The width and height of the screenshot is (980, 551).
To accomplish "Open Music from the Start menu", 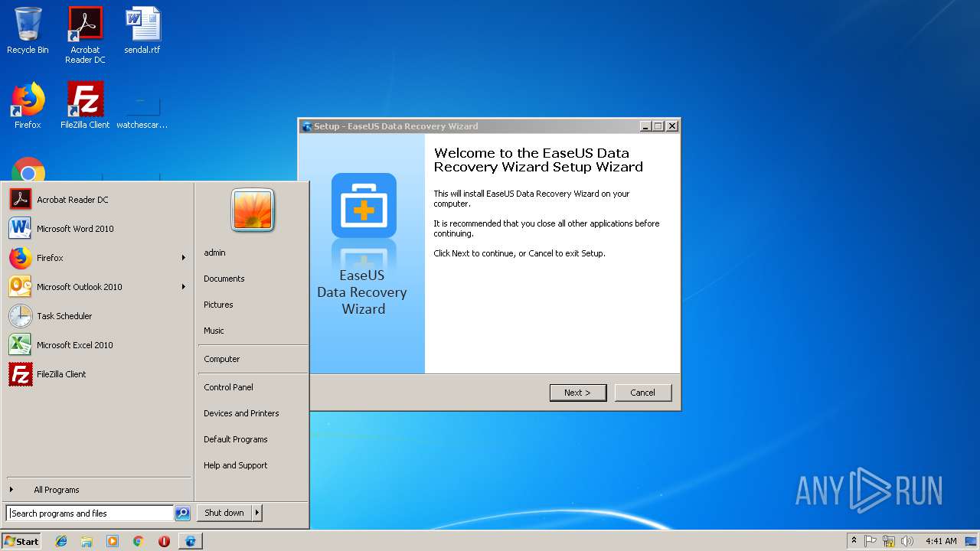I will click(x=214, y=331).
